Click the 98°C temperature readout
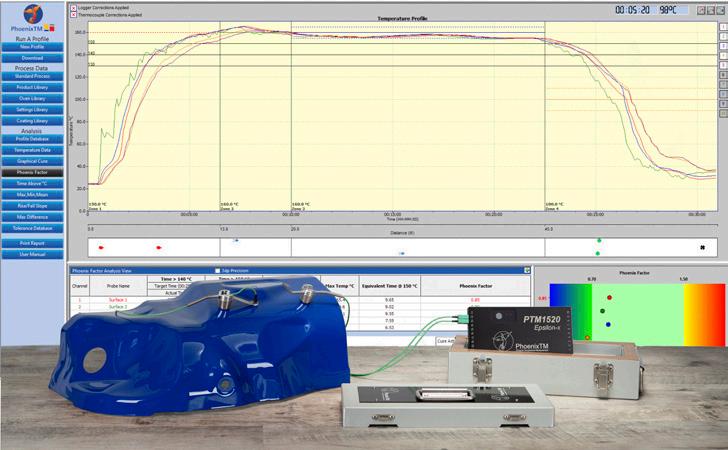The image size is (728, 450). 668,10
